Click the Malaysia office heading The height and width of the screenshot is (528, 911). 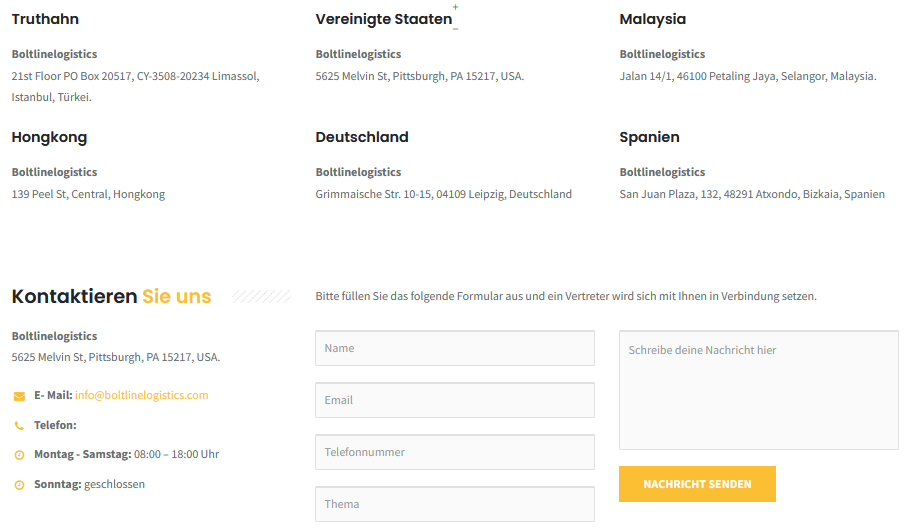click(652, 19)
